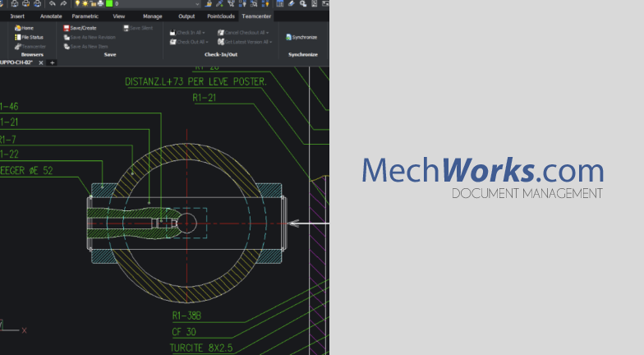This screenshot has width=644, height=355.
Task: Click the Home browser button
Action: click(24, 28)
